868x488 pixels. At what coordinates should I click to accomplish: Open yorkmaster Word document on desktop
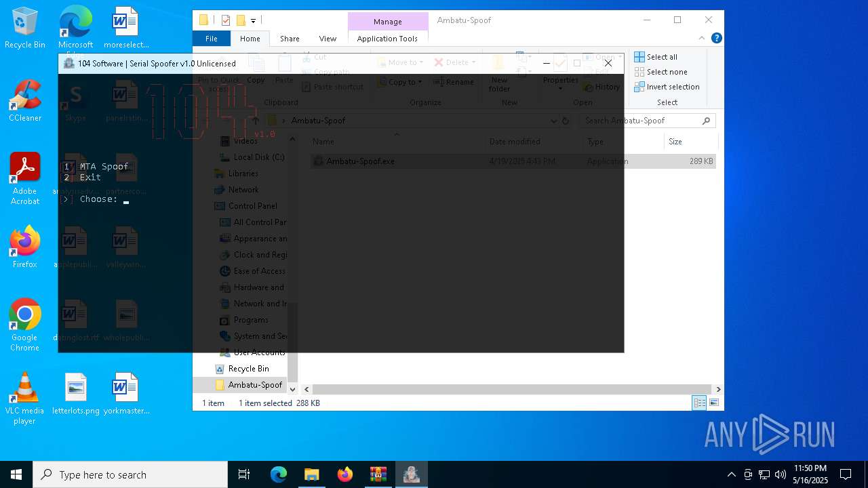[126, 394]
